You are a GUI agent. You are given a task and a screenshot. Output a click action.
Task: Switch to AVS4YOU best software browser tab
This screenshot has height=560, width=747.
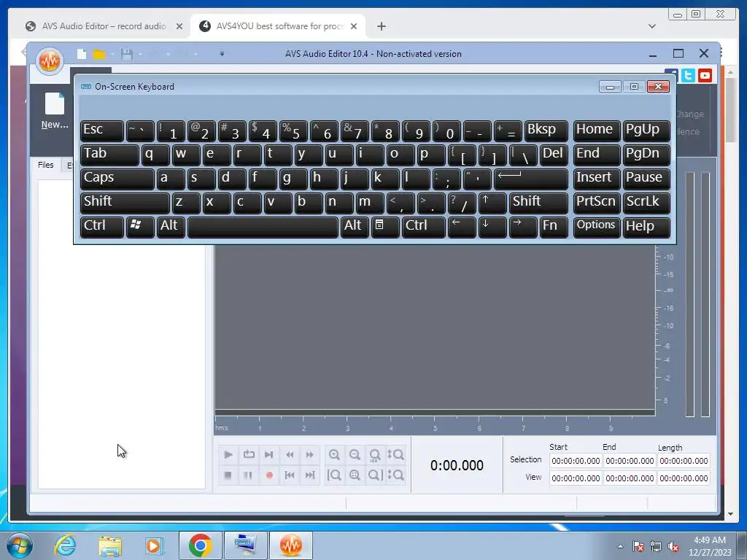point(279,26)
